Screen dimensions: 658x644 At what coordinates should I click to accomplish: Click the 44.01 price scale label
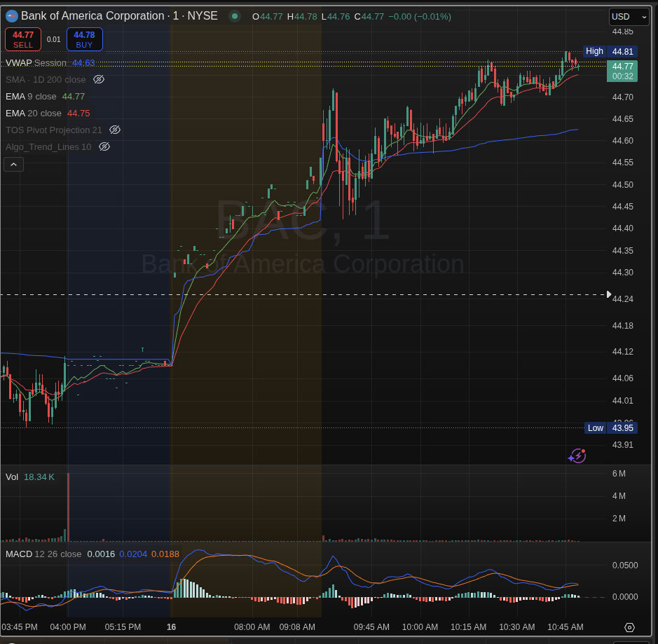pos(623,401)
